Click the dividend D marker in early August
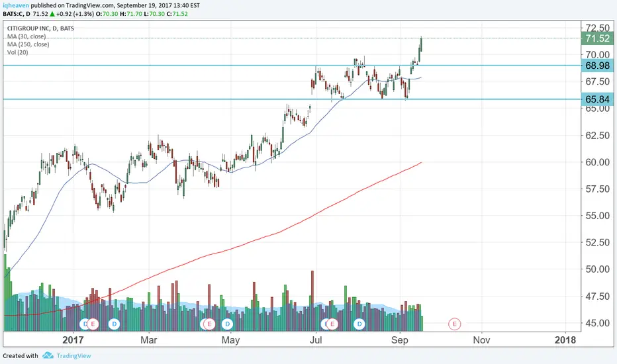This screenshot has width=617, height=364. 359,324
